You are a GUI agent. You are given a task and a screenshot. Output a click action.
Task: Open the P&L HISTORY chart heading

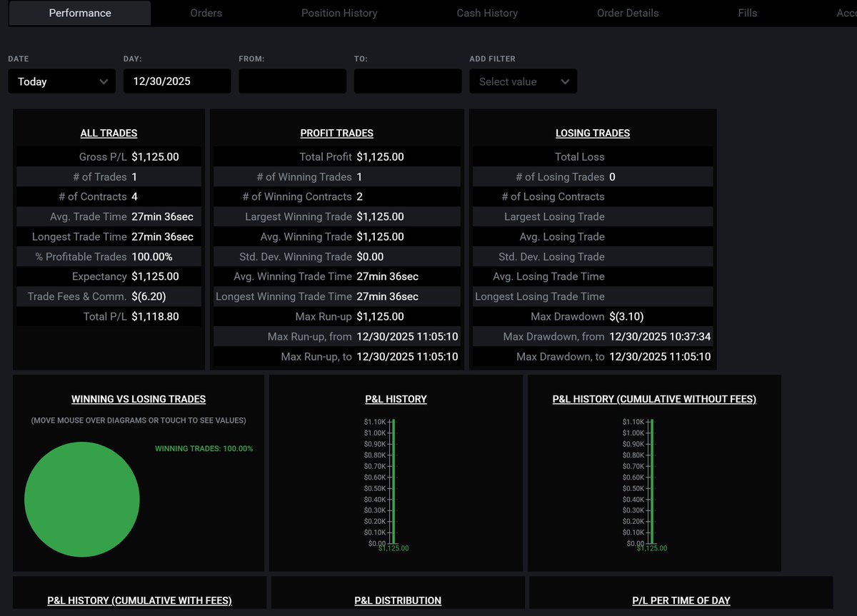(396, 399)
